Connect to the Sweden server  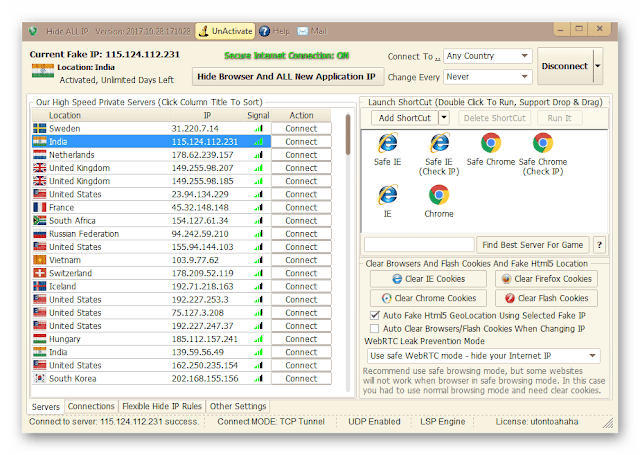pos(301,129)
